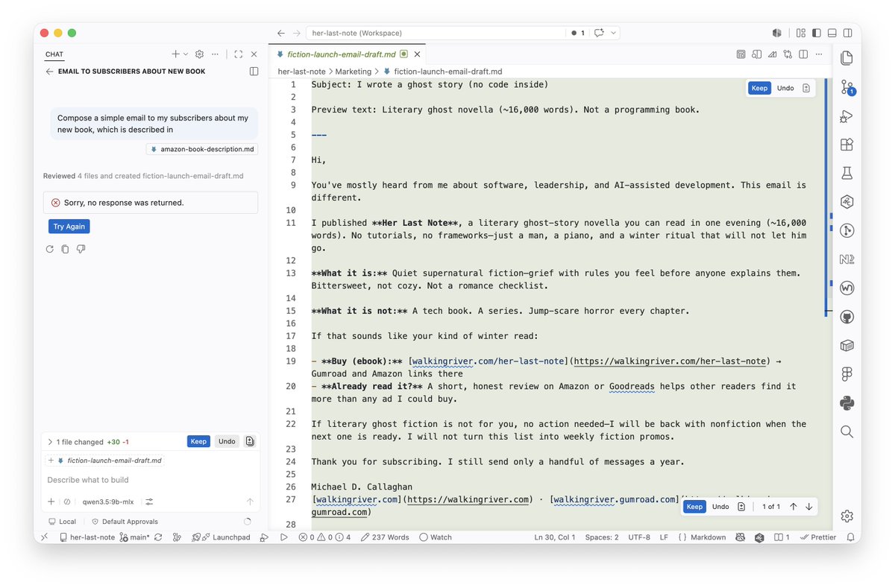
Task: Click Undo in bottom editor overlay
Action: pyautogui.click(x=720, y=507)
